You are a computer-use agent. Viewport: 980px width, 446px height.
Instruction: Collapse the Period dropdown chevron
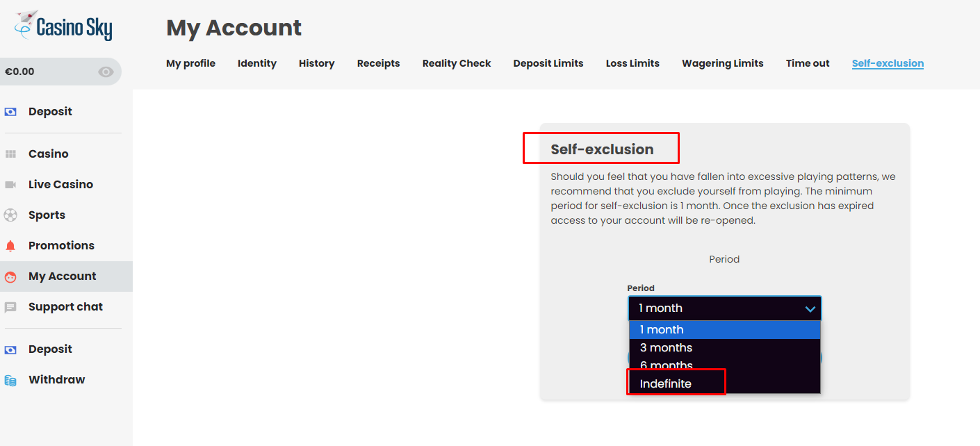tap(810, 308)
